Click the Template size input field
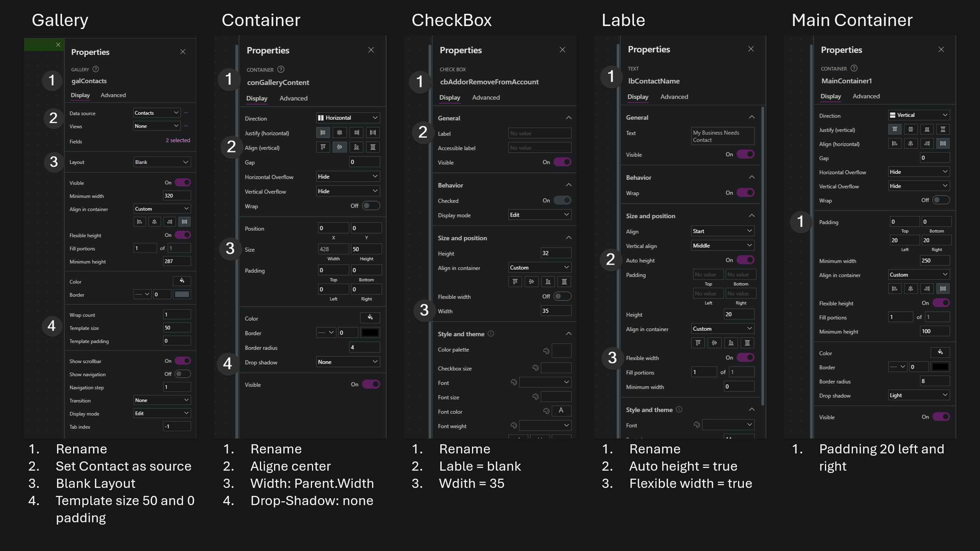 177,328
